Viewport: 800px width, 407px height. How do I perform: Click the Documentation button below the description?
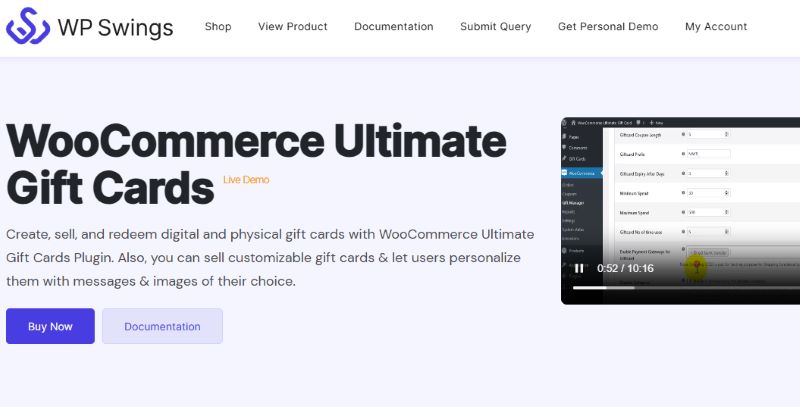point(162,326)
